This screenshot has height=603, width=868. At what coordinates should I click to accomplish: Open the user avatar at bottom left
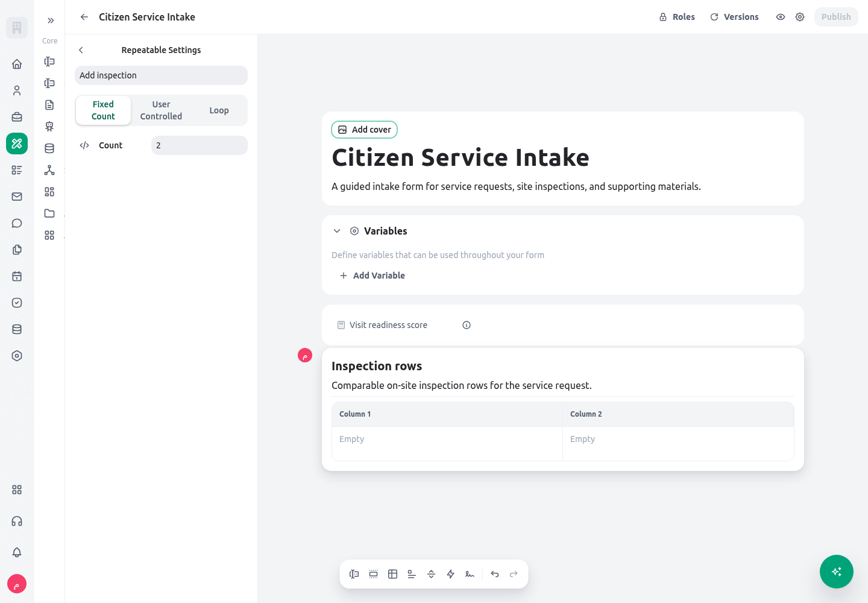[17, 584]
